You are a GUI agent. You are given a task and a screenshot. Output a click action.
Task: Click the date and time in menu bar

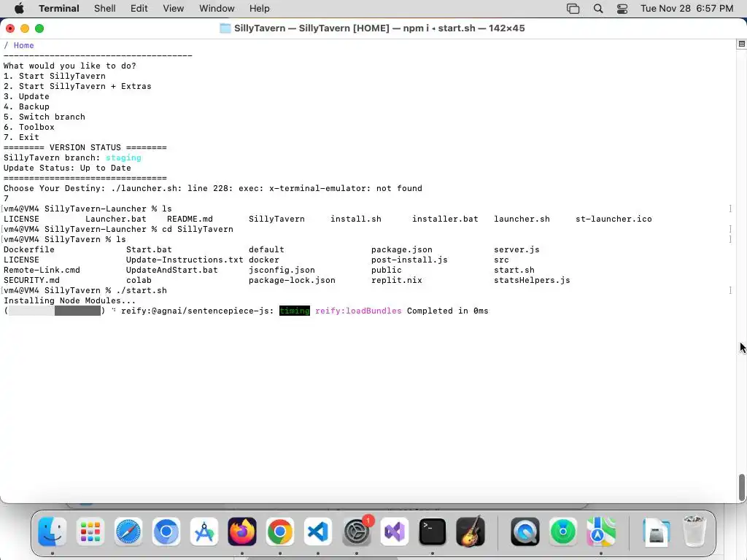(x=687, y=9)
